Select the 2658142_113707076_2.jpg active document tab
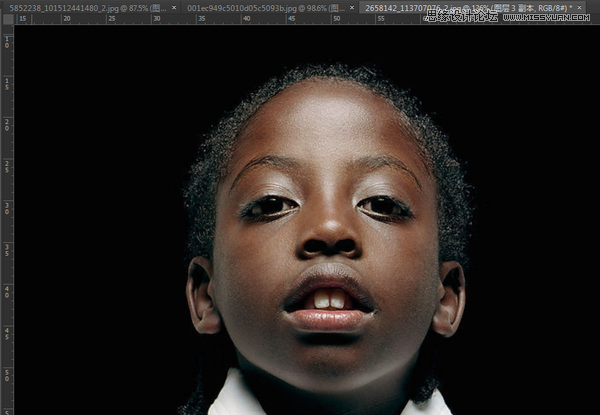 [468, 8]
